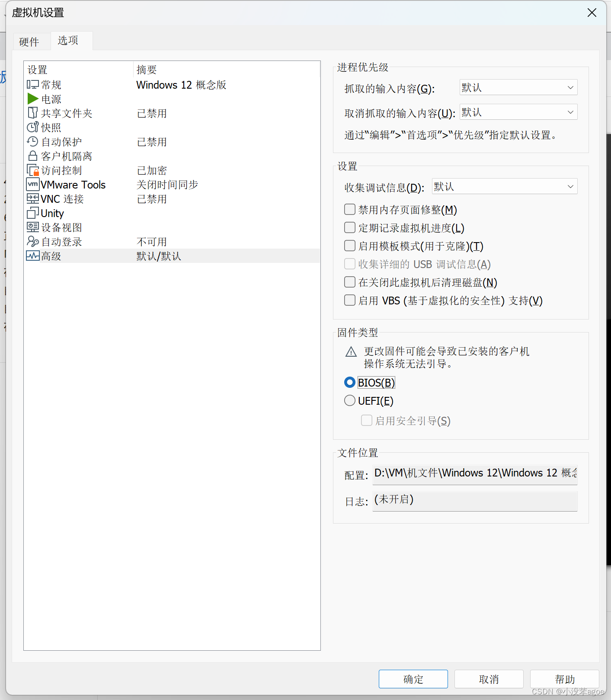This screenshot has height=700, width=611.
Task: Click the 访问控制 encrypted lock icon
Action: [x=33, y=170]
